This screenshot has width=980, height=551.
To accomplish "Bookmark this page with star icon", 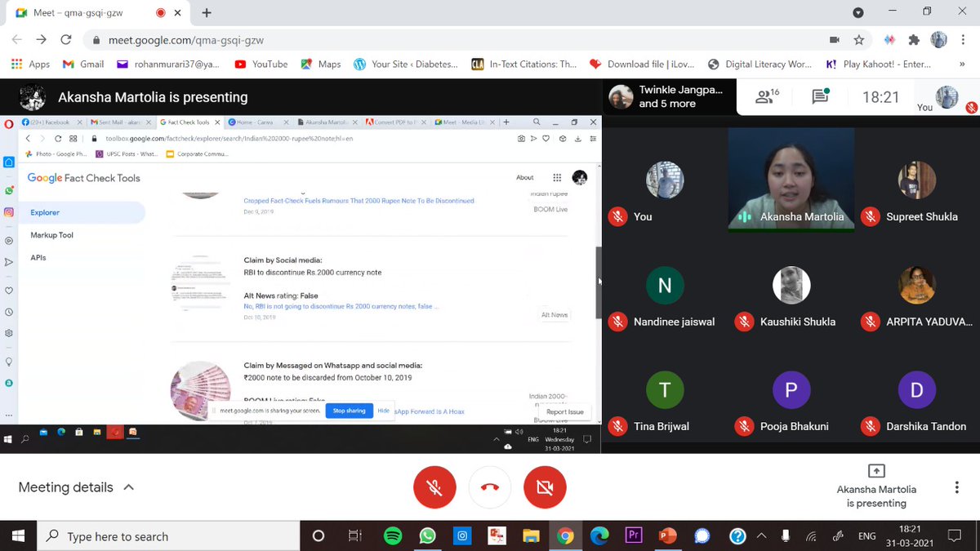I will pos(859,39).
